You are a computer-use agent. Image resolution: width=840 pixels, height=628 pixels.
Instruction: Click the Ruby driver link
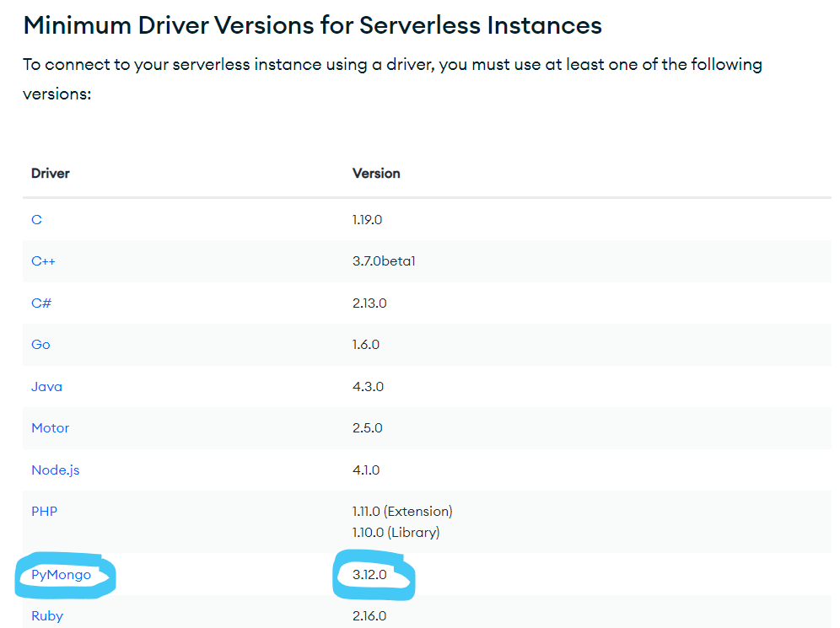pos(46,616)
